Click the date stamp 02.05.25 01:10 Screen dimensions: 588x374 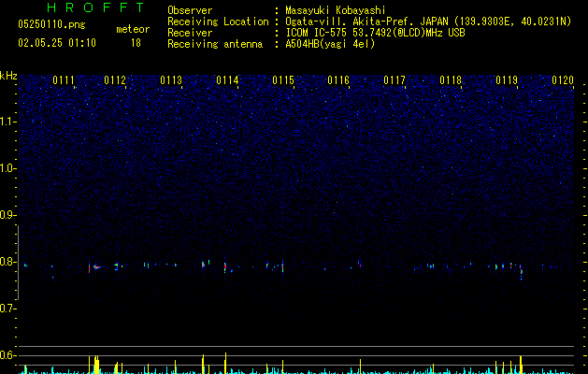pos(57,43)
